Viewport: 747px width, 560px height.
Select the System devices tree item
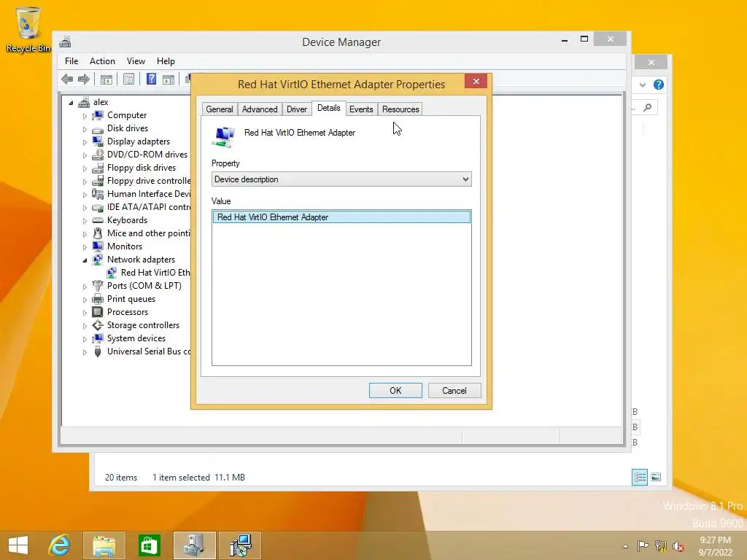click(x=136, y=338)
